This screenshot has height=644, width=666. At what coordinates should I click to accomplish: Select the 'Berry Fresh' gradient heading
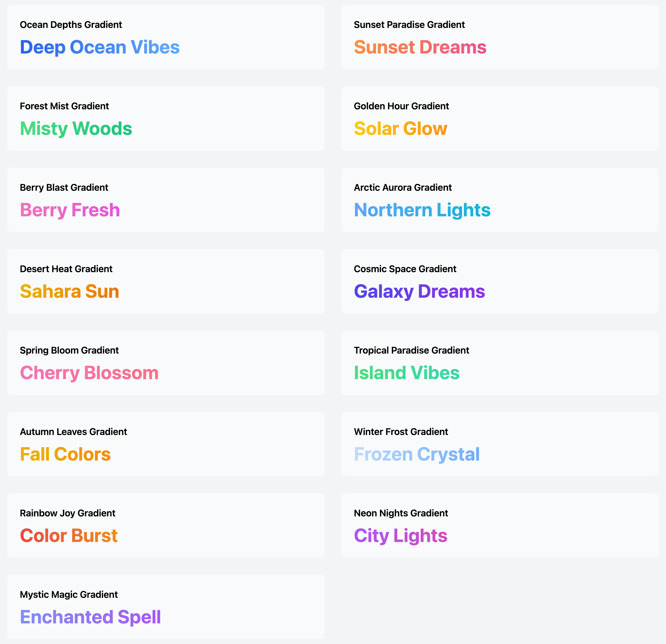pos(70,210)
